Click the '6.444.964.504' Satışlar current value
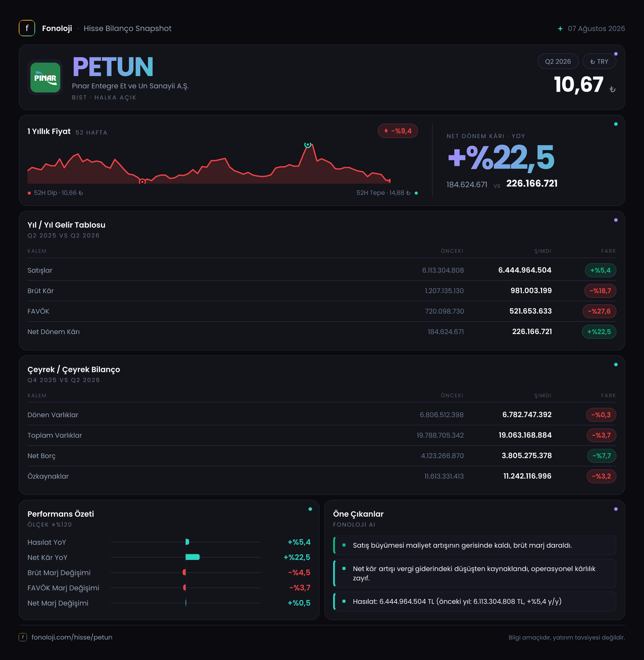This screenshot has height=660, width=644. click(x=525, y=270)
